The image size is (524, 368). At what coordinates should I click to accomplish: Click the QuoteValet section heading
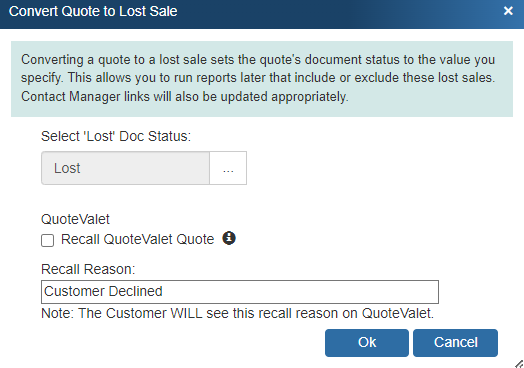(x=75, y=219)
